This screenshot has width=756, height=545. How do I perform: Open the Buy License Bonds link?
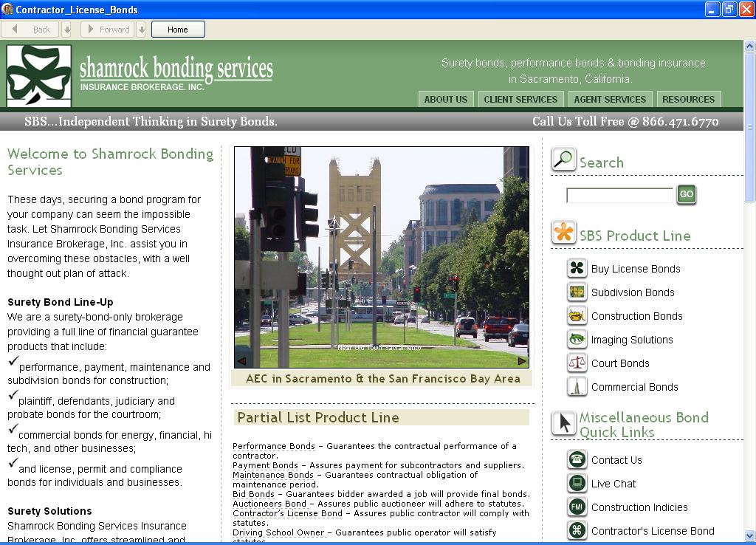point(636,269)
